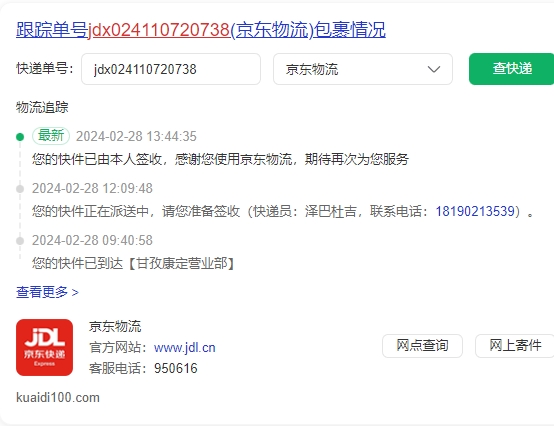Screen dimensions: 554x426
Task: Click the gray dot next to 09:40:58 entry
Action: tap(20, 241)
